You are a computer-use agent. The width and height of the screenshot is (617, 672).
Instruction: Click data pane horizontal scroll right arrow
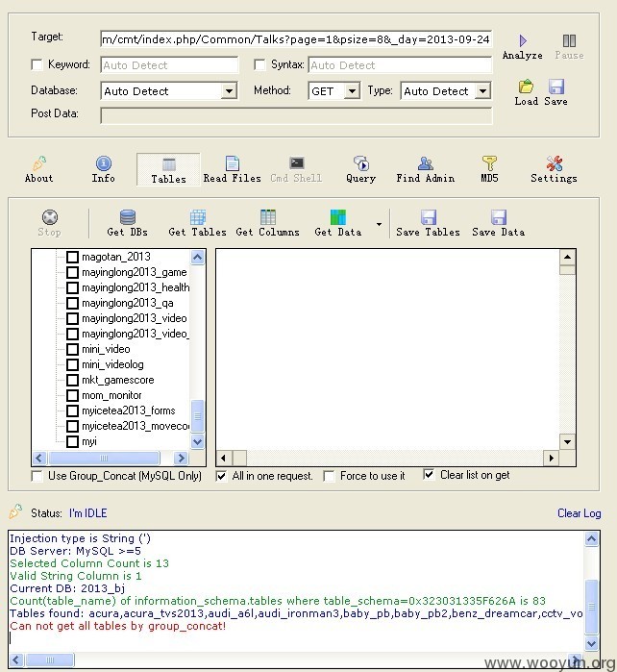(x=551, y=459)
